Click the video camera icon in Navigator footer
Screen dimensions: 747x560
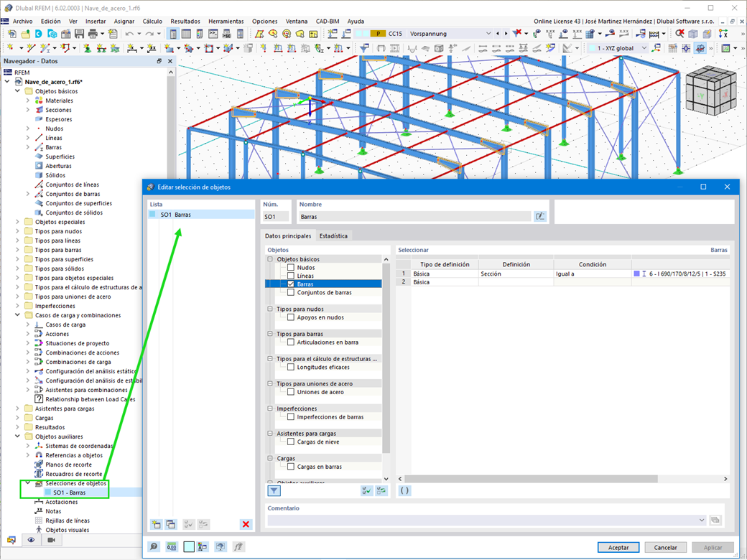click(x=52, y=540)
